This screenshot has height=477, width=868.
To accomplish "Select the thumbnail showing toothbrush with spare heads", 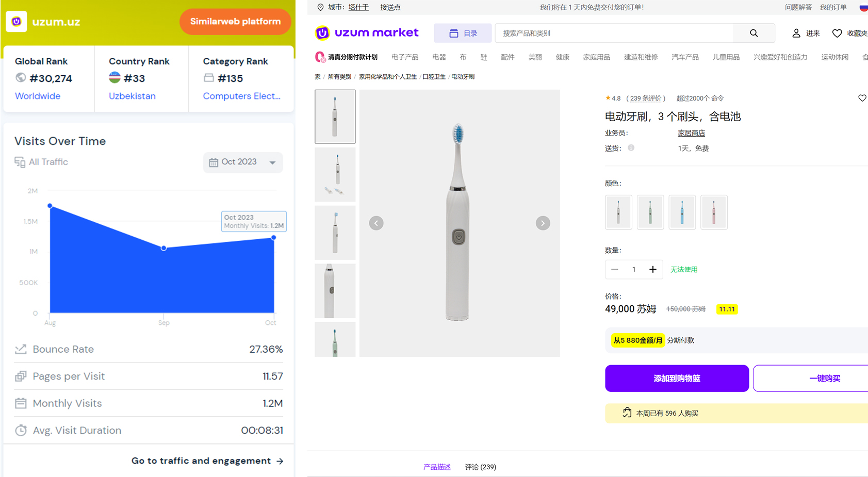I will pos(335,174).
